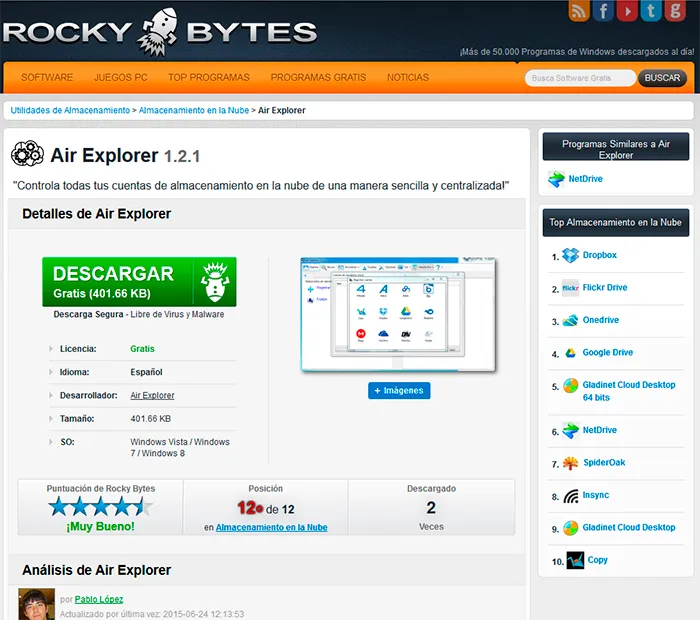
Task: Open the SpiderOak link
Action: [604, 462]
